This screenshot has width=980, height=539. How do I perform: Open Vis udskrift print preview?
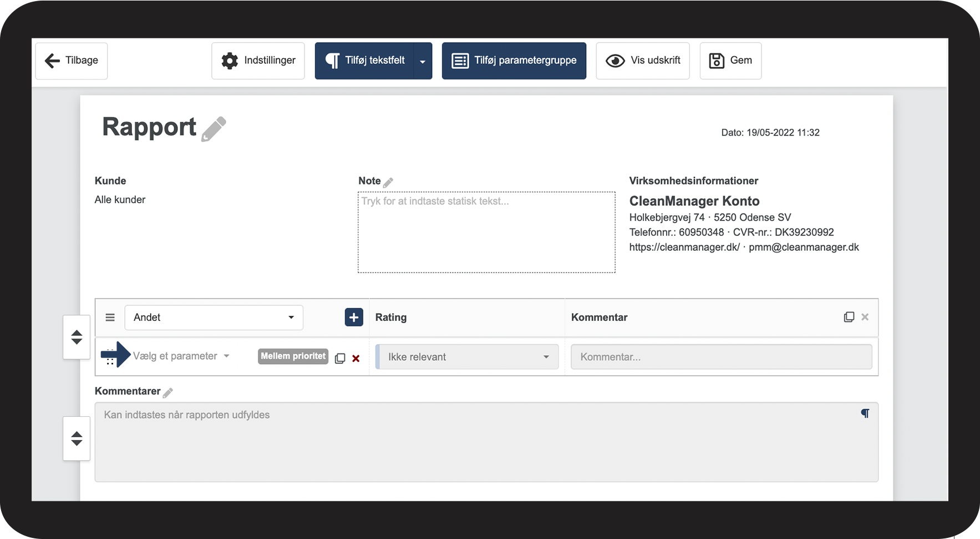(x=643, y=61)
